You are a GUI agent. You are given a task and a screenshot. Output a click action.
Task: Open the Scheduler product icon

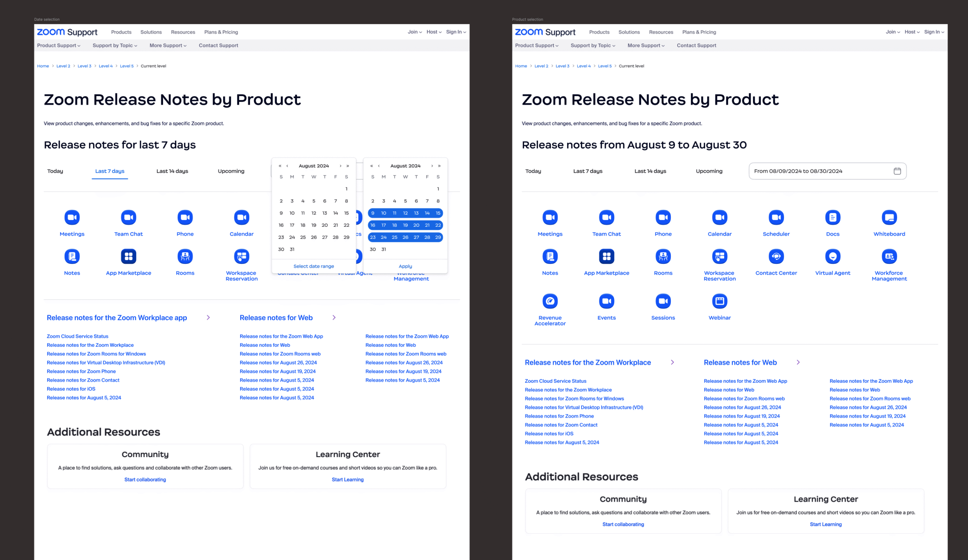coord(776,218)
